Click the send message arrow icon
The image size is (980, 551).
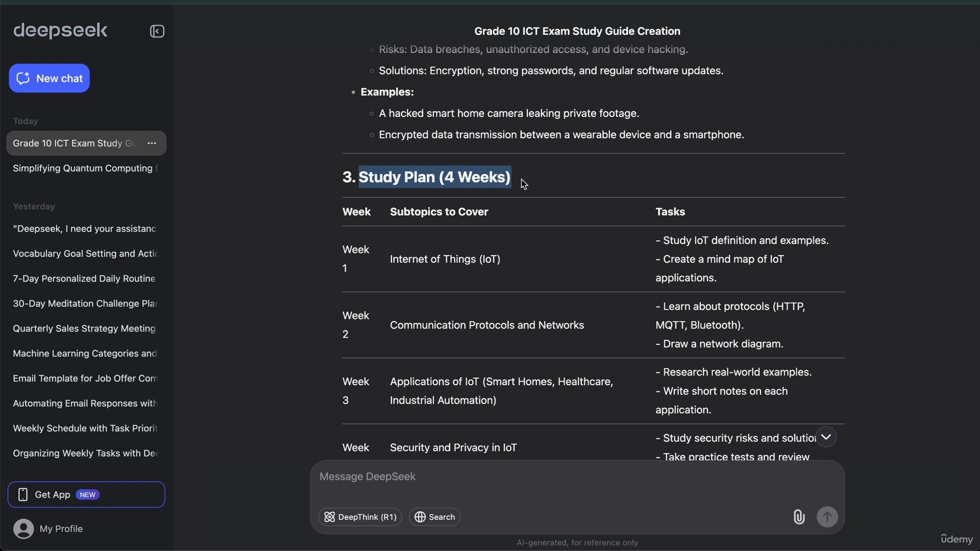coord(827,517)
